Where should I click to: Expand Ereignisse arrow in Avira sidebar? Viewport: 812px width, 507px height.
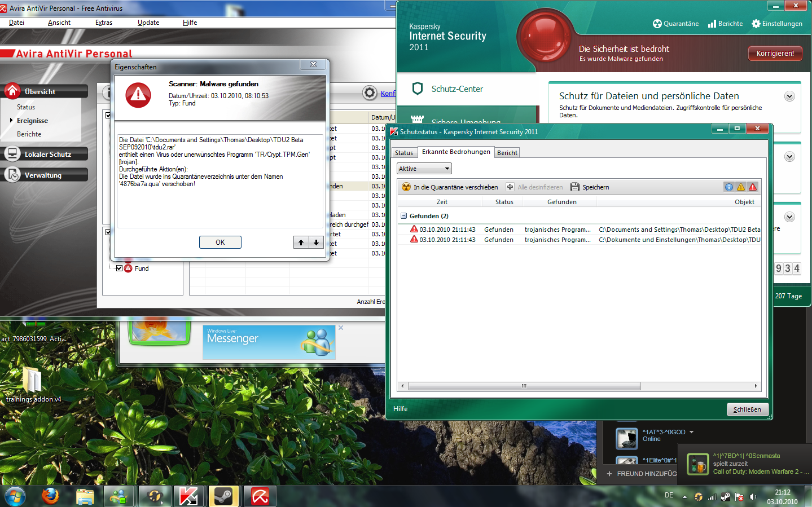pyautogui.click(x=11, y=120)
